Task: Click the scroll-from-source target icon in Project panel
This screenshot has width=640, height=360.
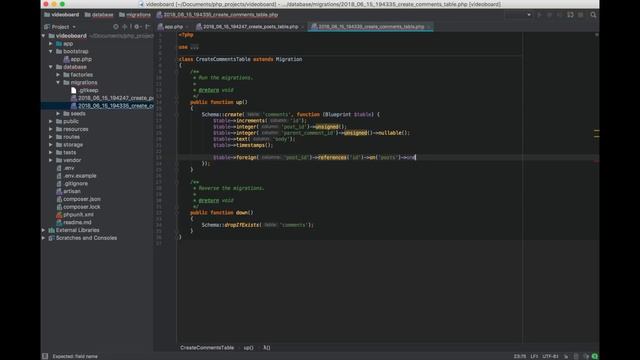Action: coord(116,27)
